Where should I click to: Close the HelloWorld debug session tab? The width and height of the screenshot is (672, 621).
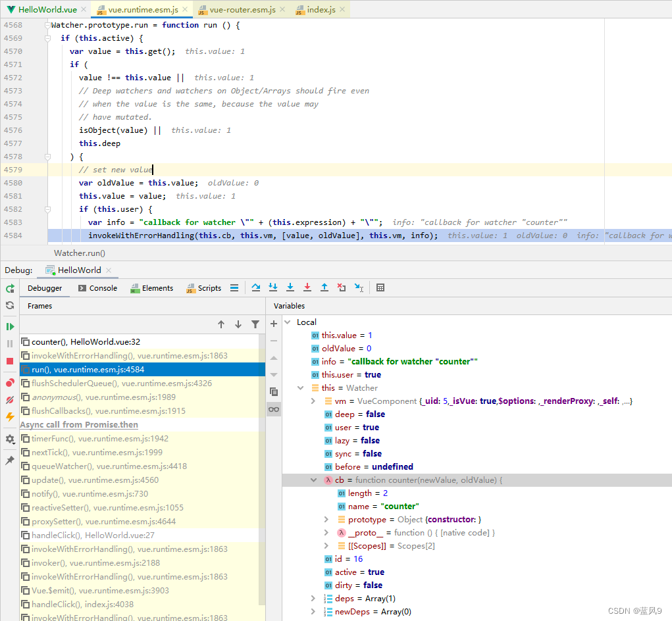(x=109, y=270)
